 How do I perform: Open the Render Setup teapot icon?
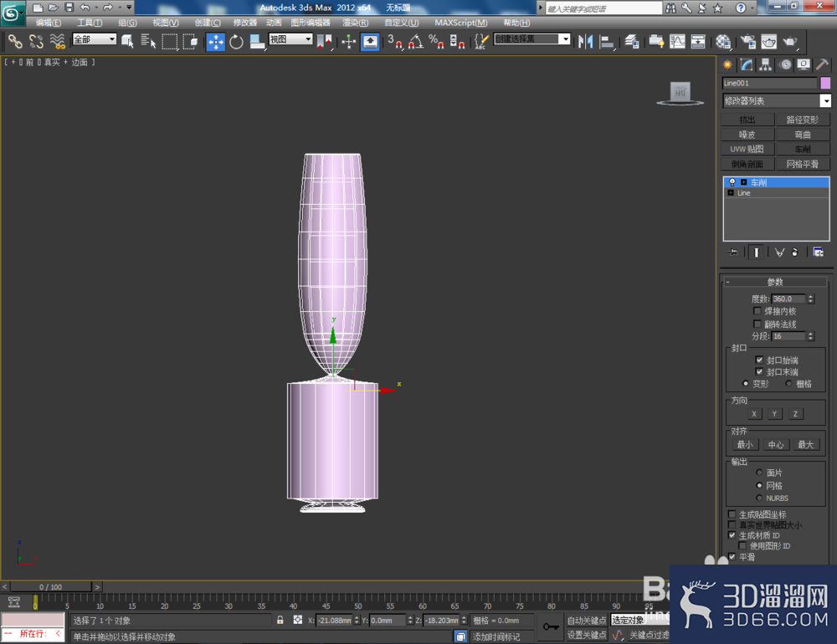[747, 41]
